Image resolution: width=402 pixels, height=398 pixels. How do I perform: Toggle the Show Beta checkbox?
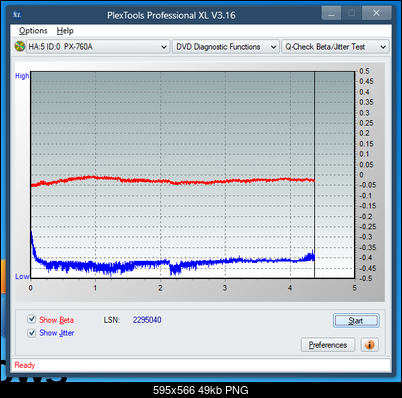pyautogui.click(x=31, y=319)
